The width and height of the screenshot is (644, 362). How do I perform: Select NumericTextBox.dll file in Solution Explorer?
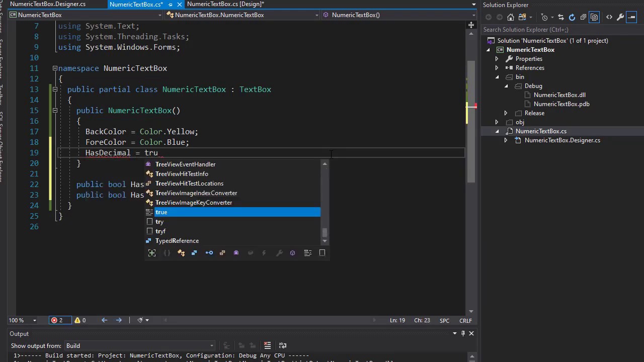coord(559,95)
